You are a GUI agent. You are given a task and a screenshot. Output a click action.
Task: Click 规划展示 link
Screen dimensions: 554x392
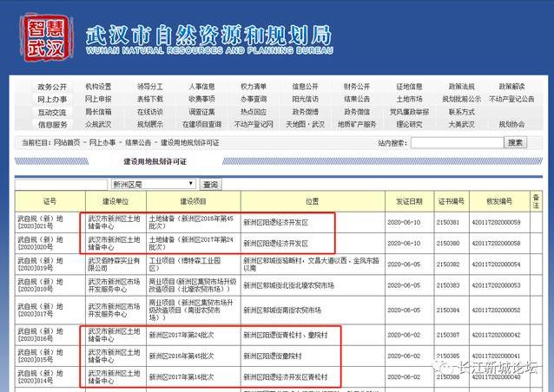click(x=150, y=124)
